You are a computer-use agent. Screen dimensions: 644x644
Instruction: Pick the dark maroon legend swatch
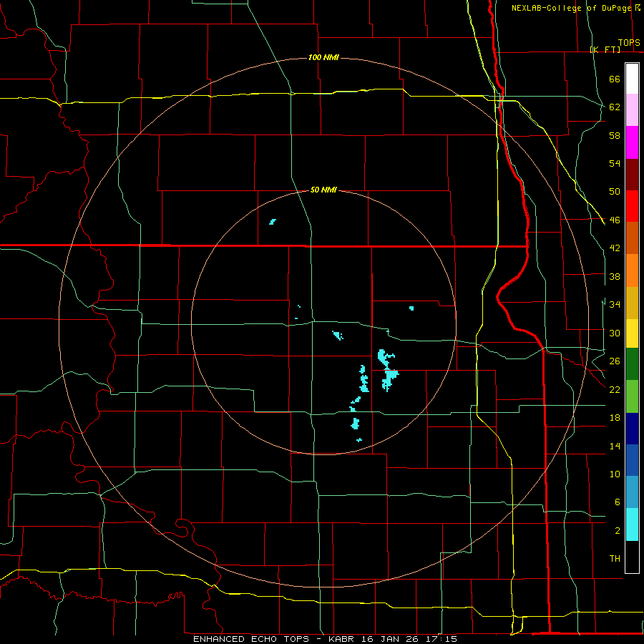(x=632, y=175)
